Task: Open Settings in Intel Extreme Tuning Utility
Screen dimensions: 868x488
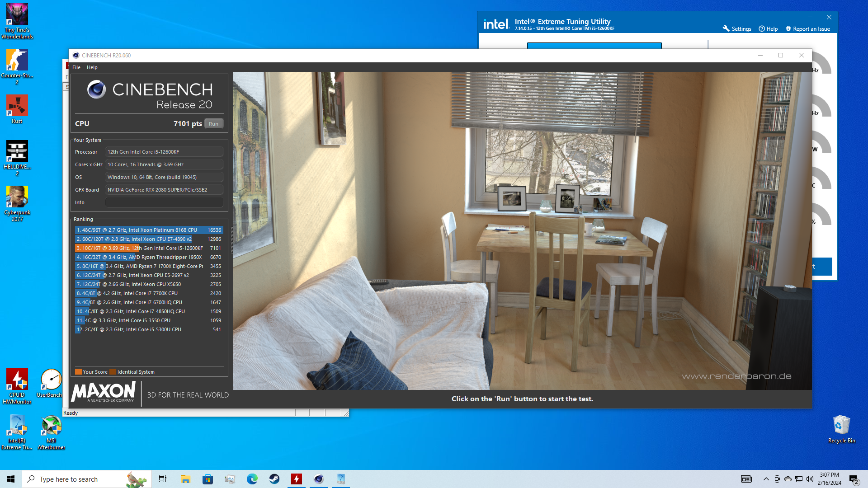Action: [737, 28]
